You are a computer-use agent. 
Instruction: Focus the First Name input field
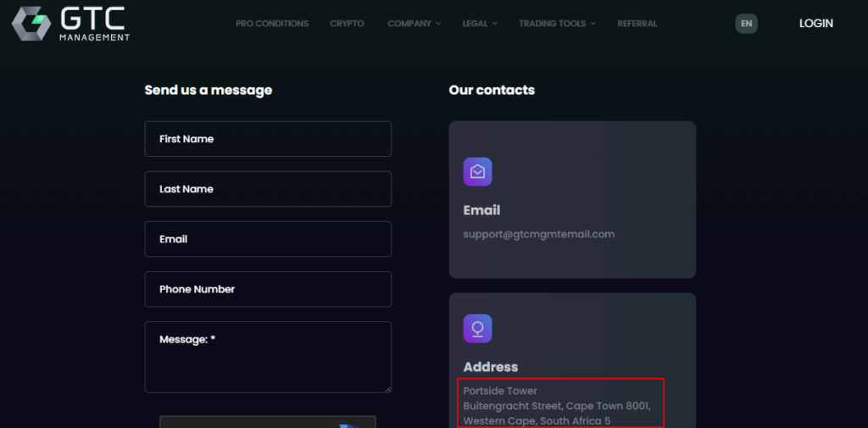pyautogui.click(x=268, y=139)
